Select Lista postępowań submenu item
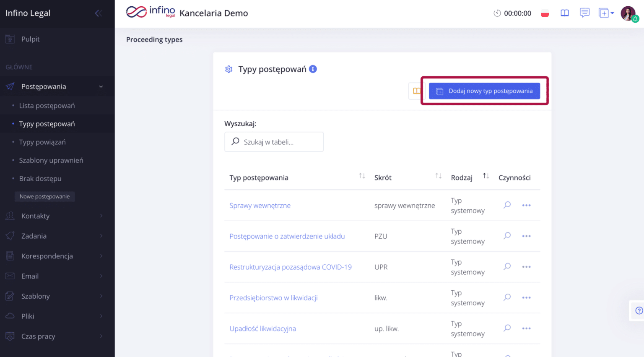Image resolution: width=644 pixels, height=357 pixels. click(47, 106)
